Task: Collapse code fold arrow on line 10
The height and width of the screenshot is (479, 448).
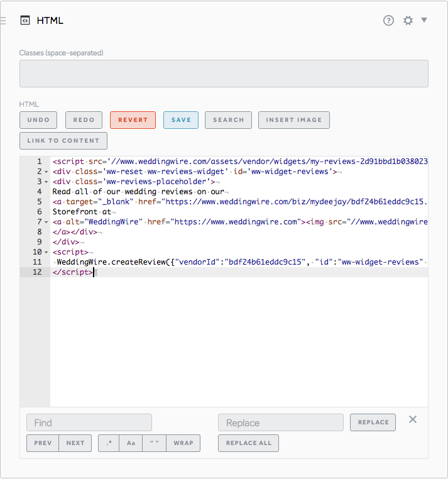Action: (x=46, y=252)
